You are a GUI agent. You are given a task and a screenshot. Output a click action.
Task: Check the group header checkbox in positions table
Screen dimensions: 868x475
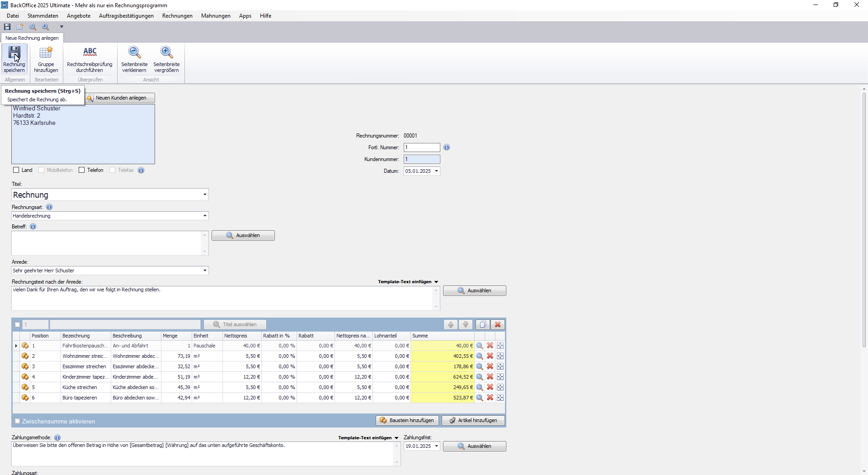coord(18,324)
